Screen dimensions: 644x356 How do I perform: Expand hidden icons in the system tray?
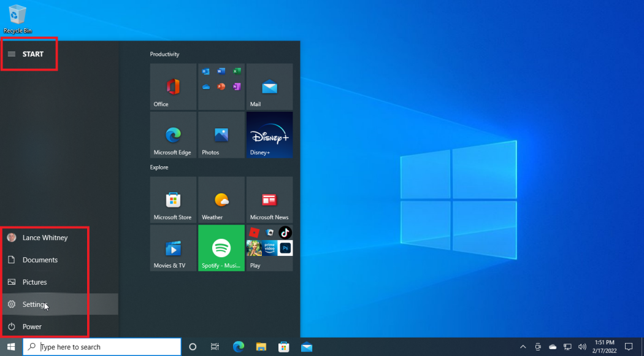coord(523,346)
